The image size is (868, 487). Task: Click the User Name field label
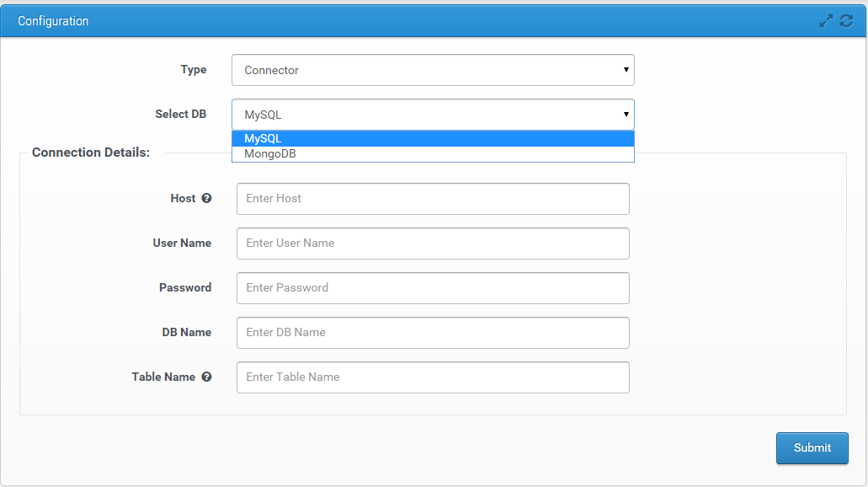pos(182,243)
